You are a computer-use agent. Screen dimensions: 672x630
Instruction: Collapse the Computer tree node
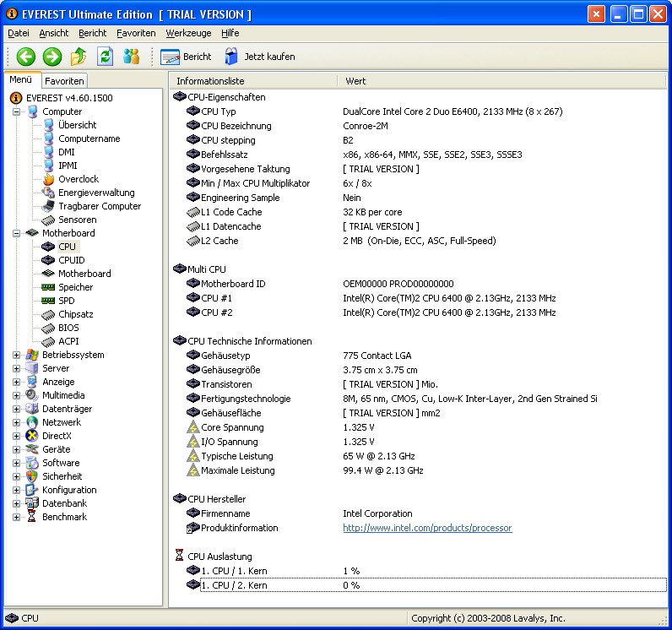(x=16, y=111)
